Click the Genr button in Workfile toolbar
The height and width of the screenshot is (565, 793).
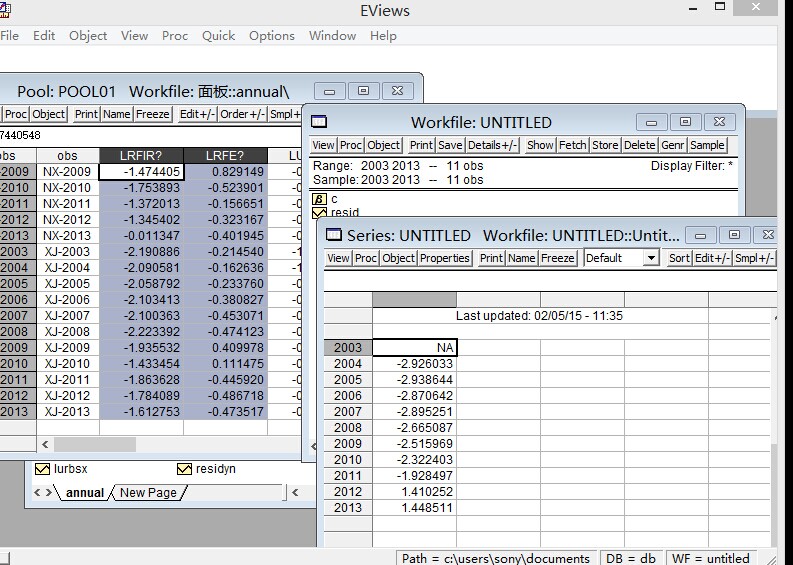(672, 145)
